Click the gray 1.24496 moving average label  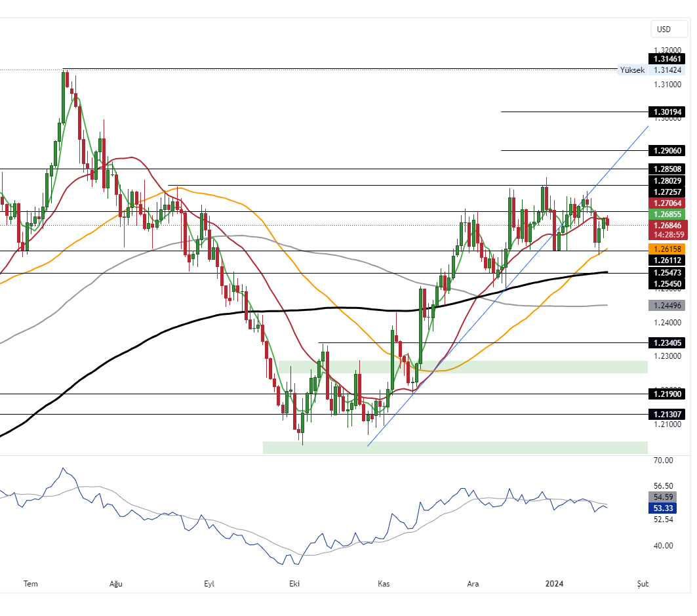click(667, 305)
